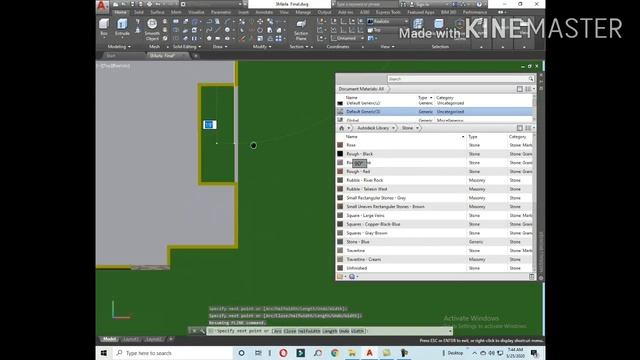
Task: Select the Stone - Blue material
Action: [x=434, y=242]
